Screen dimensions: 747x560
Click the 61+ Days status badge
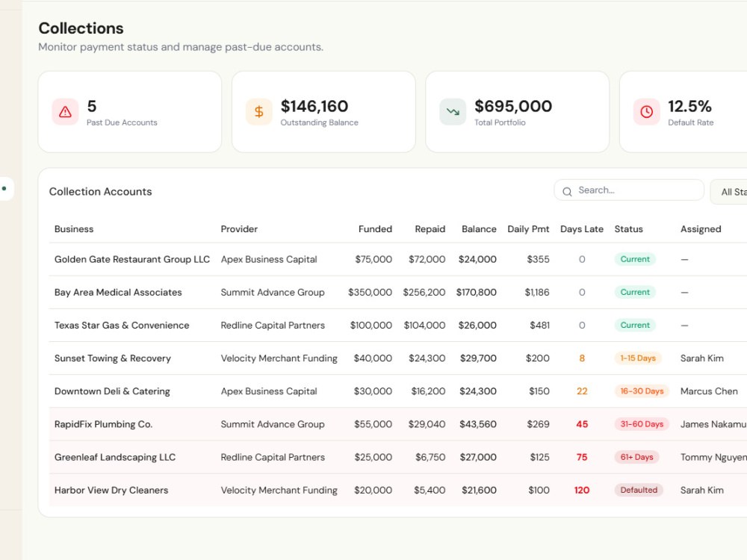pos(637,457)
